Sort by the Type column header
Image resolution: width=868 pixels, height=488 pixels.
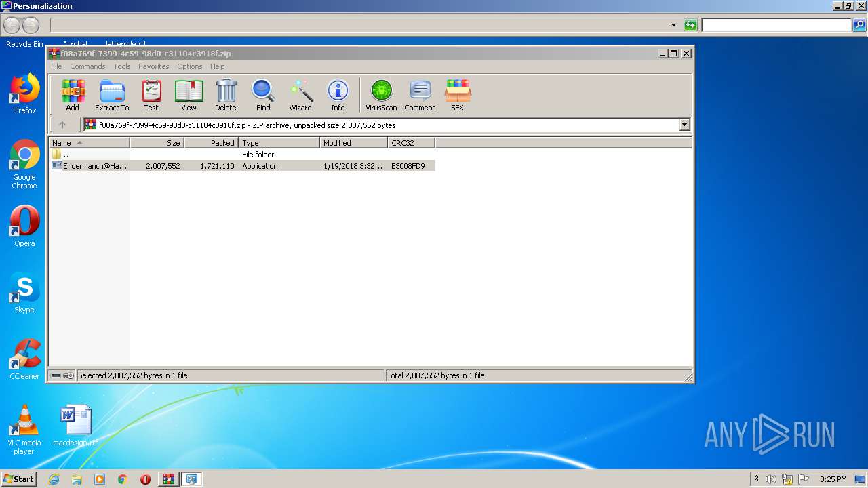click(279, 142)
